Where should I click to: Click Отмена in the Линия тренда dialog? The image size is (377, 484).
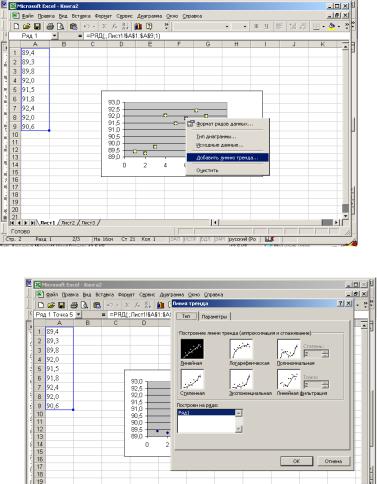333,461
